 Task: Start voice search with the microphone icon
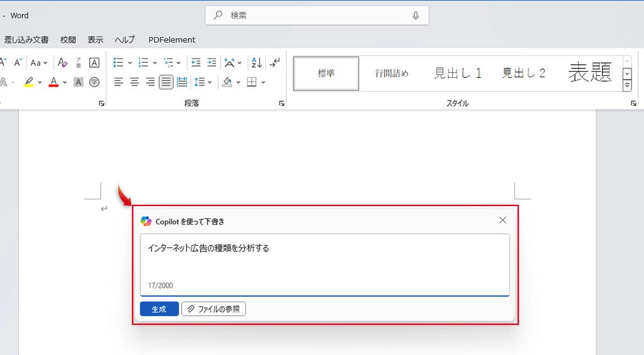pos(416,16)
